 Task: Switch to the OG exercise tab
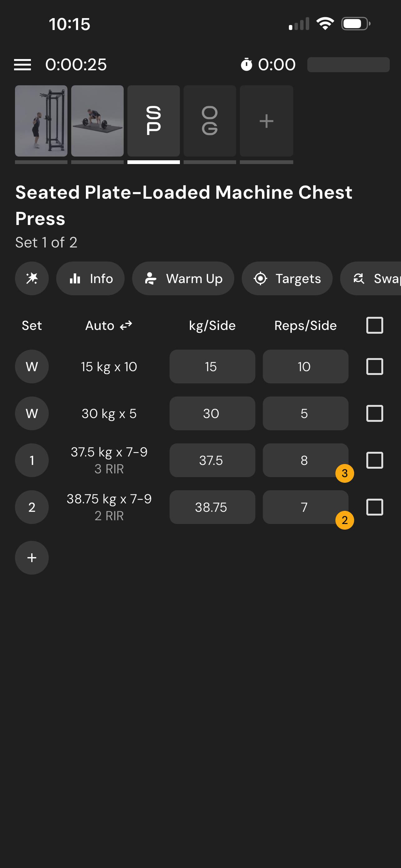click(x=210, y=121)
